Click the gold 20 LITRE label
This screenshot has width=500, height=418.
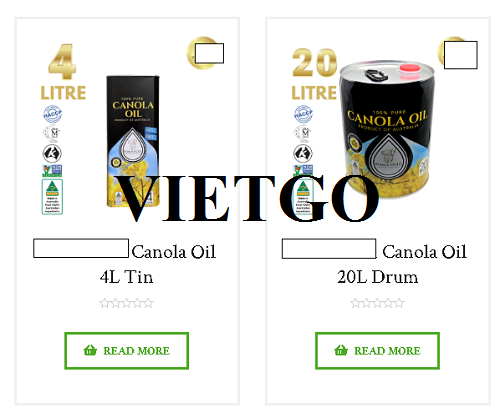(314, 74)
